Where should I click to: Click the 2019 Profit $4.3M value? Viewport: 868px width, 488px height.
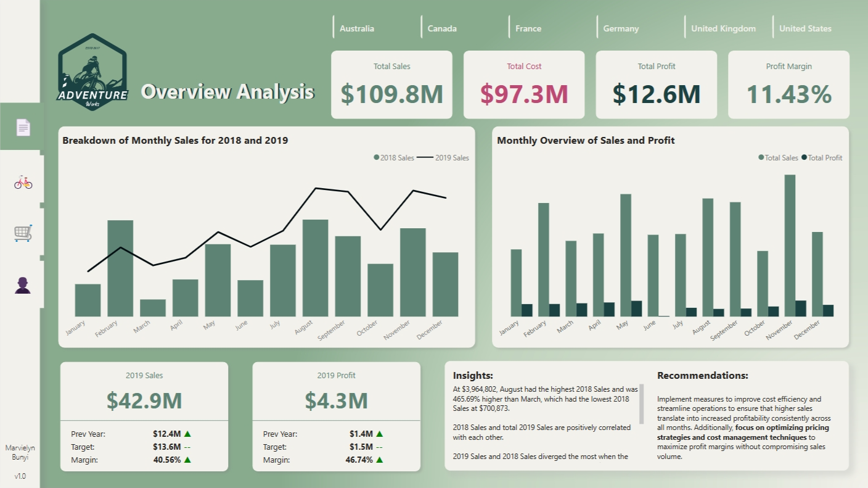336,400
